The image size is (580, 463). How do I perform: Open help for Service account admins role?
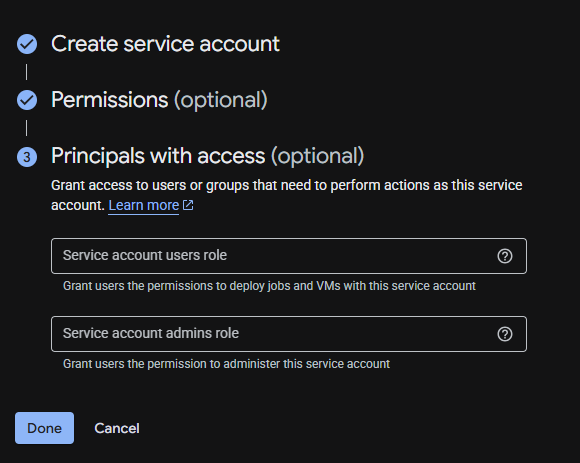[505, 334]
